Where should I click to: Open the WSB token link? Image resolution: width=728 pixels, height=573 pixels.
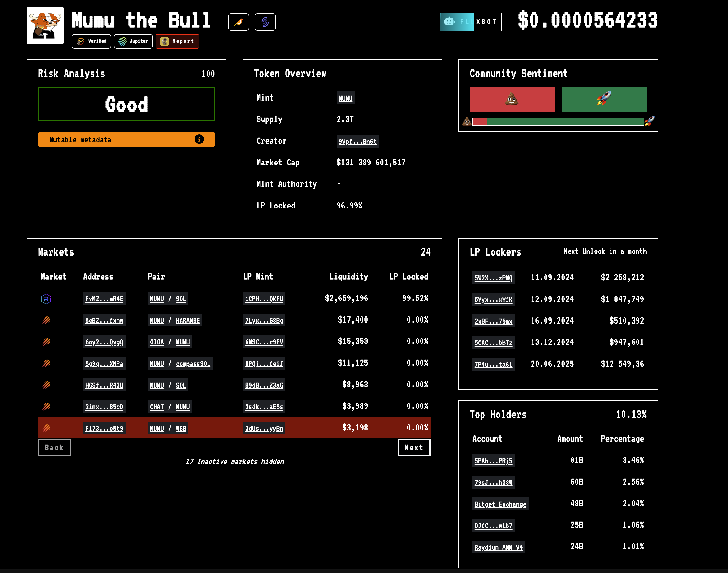181,428
